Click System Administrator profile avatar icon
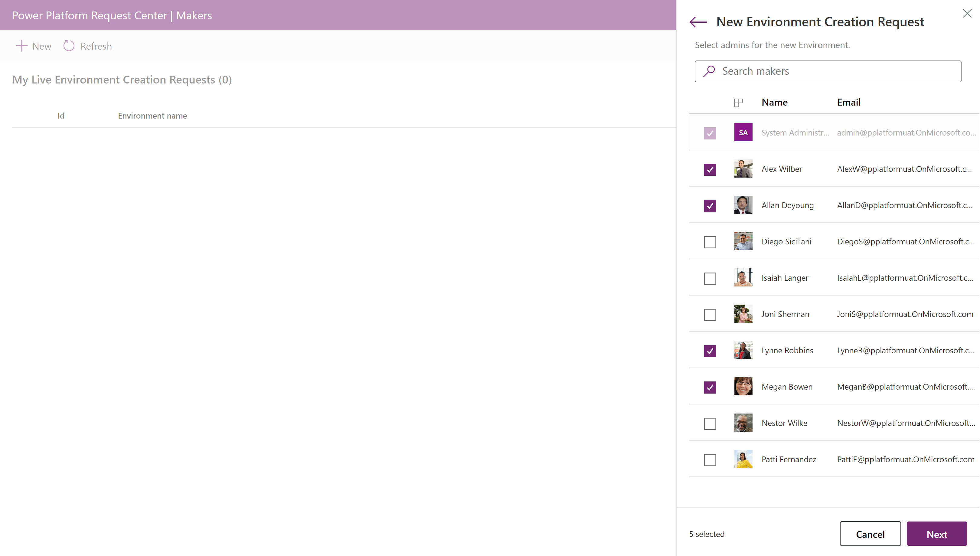The height and width of the screenshot is (556, 980). [743, 132]
